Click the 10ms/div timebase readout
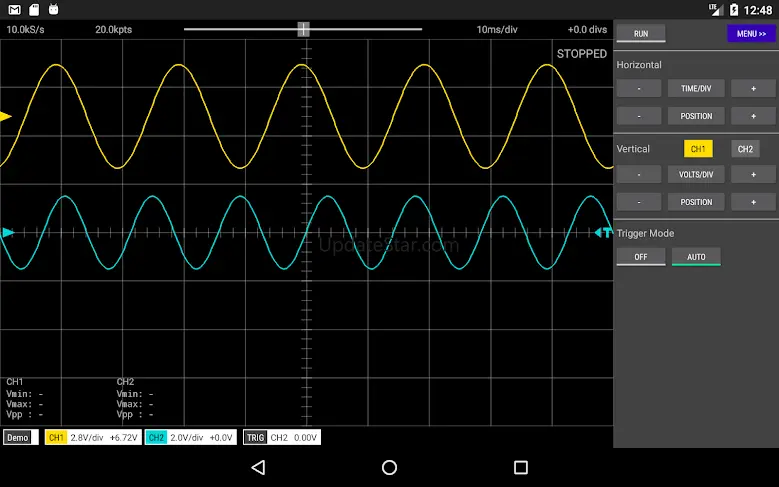This screenshot has height=487, width=779. point(497,29)
